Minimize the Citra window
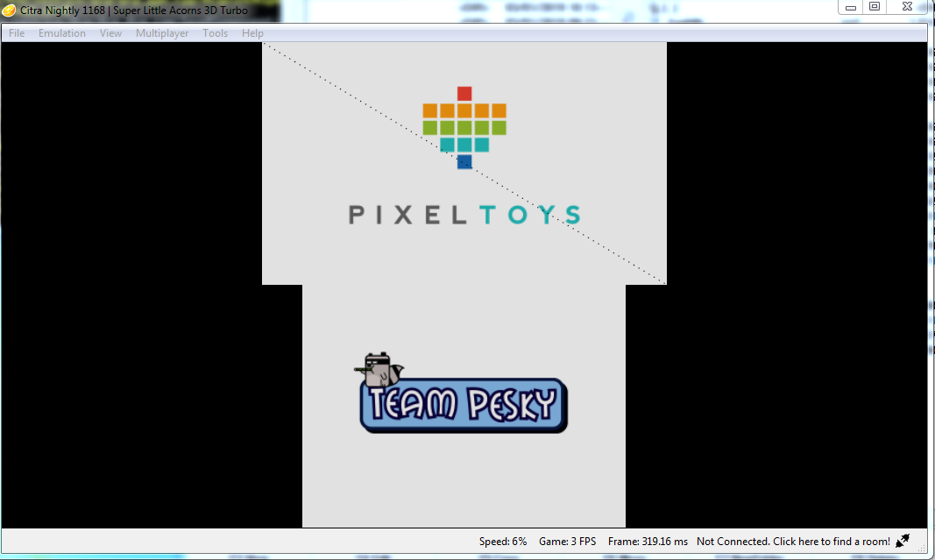The height and width of the screenshot is (560, 935). click(851, 7)
